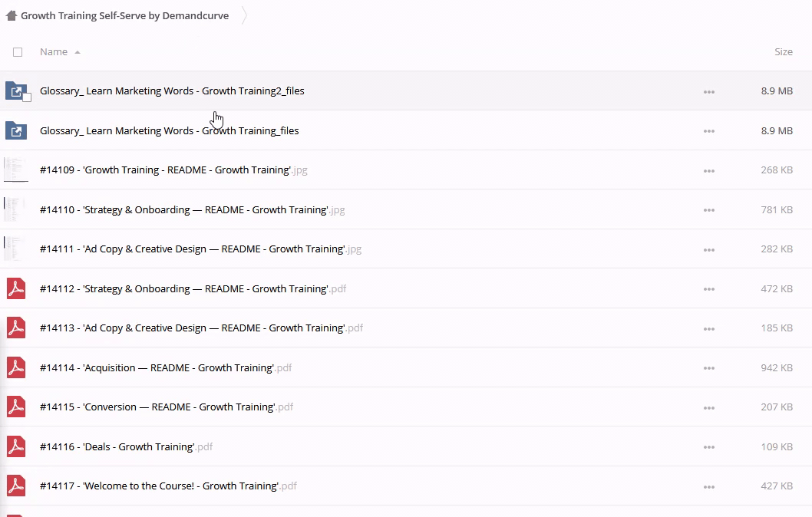This screenshot has width=812, height=517.
Task: Sort the file list by Name column
Action: click(x=54, y=52)
